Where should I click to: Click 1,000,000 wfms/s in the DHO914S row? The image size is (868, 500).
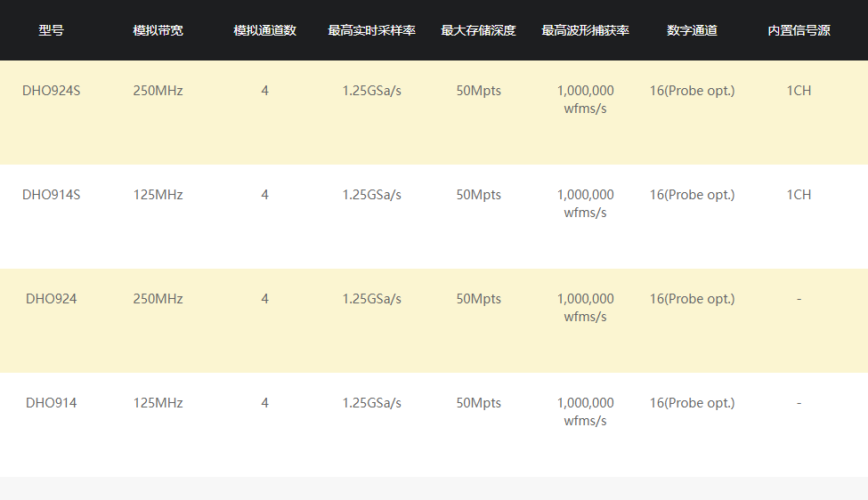pyautogui.click(x=585, y=204)
